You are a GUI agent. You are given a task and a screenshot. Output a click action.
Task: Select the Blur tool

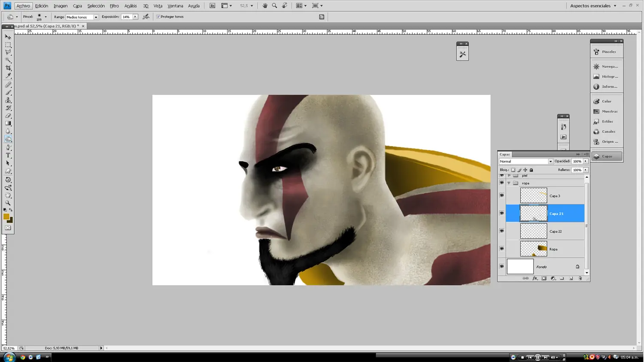(x=8, y=131)
